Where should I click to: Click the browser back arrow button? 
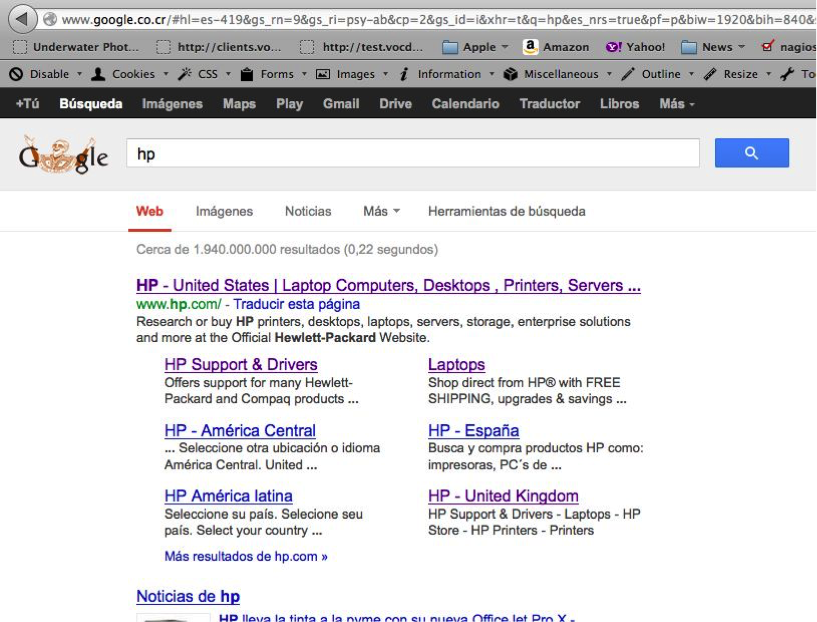click(22, 19)
